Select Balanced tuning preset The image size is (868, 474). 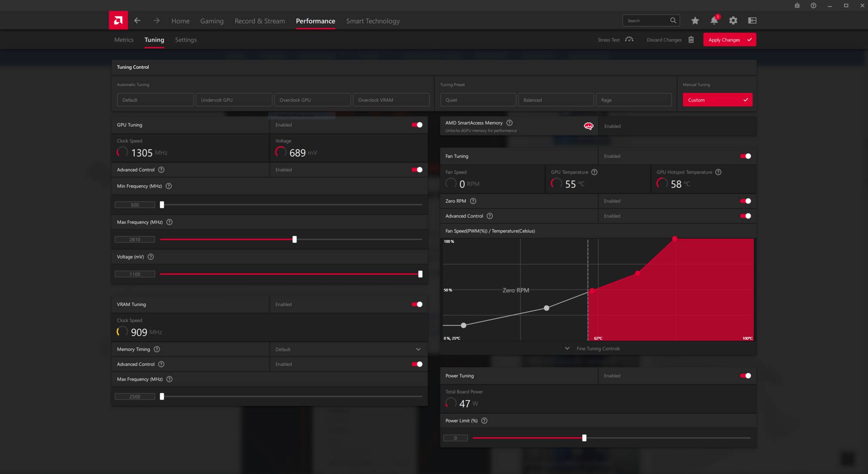pyautogui.click(x=556, y=100)
